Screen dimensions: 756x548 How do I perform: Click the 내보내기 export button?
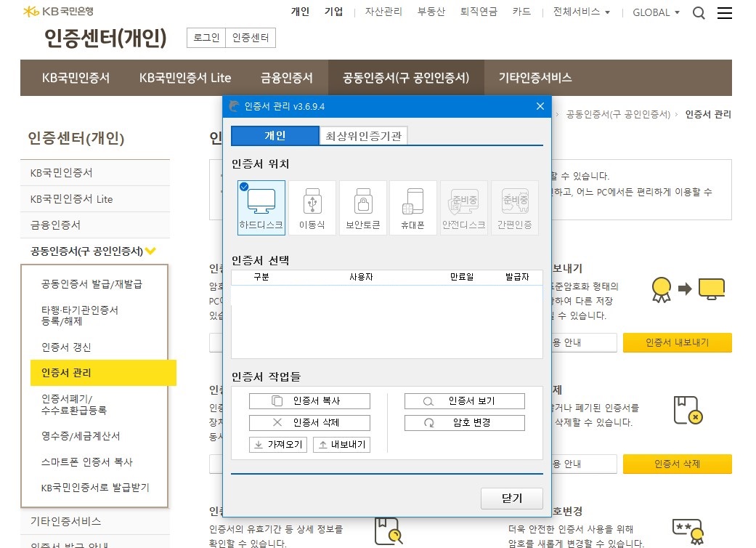(x=342, y=444)
